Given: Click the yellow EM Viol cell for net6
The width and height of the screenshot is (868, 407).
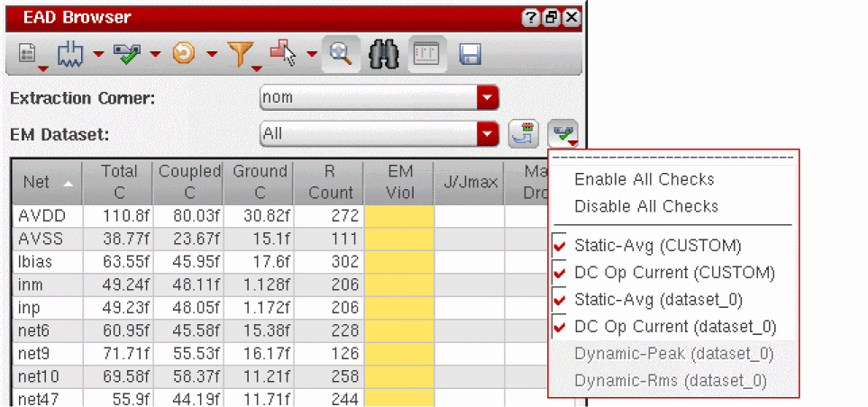Looking at the screenshot, I should coord(398,330).
